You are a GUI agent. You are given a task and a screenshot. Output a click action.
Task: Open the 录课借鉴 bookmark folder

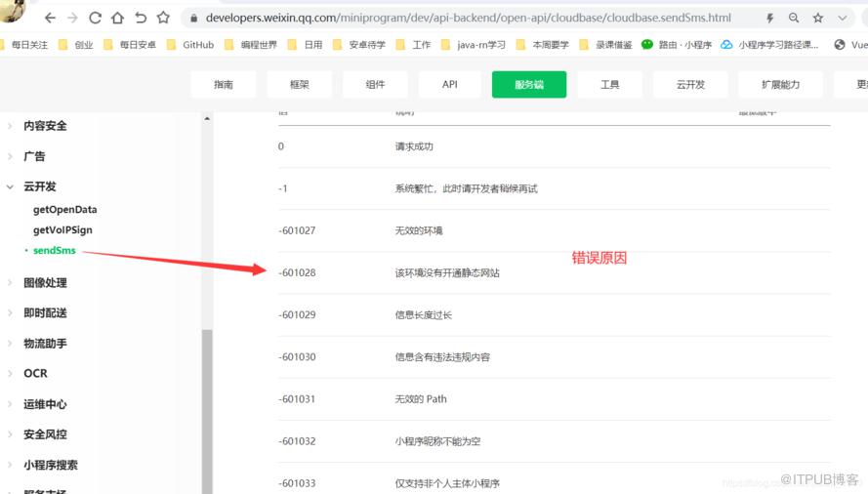(x=605, y=45)
